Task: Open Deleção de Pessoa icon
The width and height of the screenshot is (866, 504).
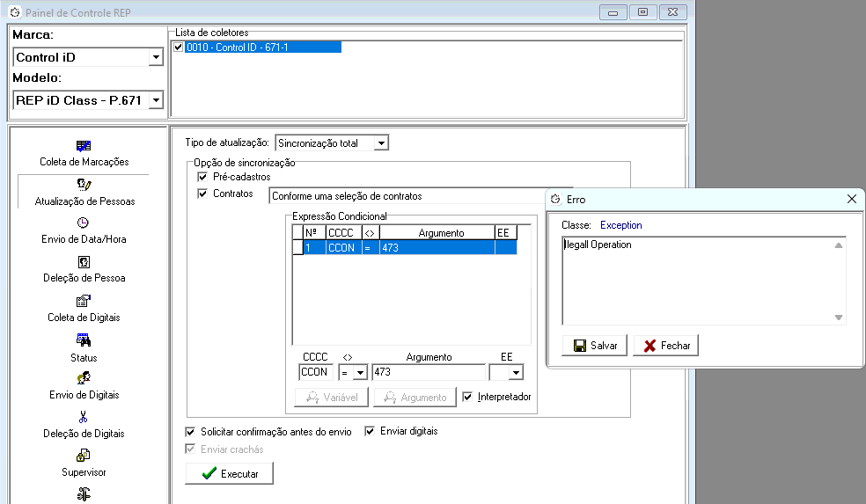Action: tap(84, 262)
